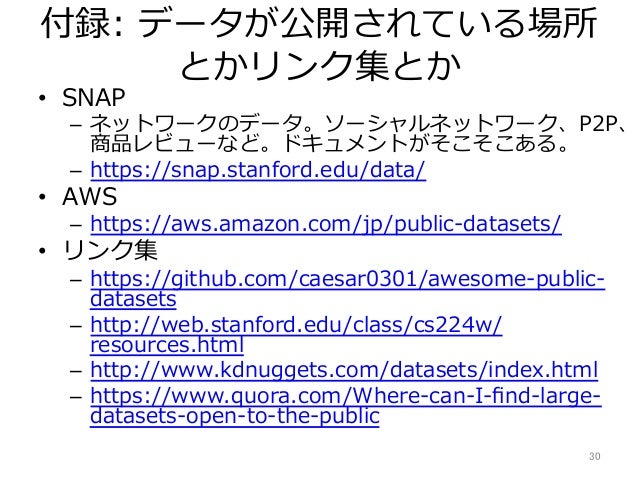
Task: Click the bullet dot beside SNAP
Action: [42, 98]
